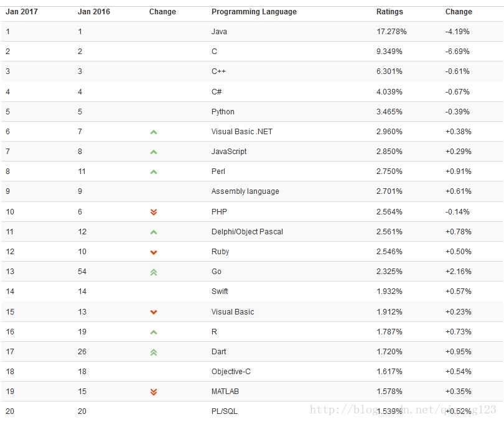Click the red down arrow beside Ruby
Image resolution: width=504 pixels, height=422 pixels.
point(154,252)
